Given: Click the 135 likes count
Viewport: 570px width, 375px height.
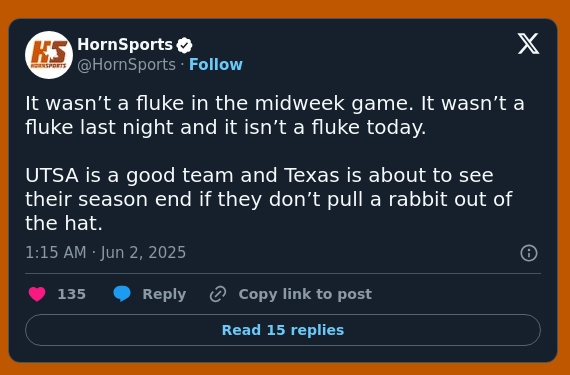Looking at the screenshot, I should [72, 294].
